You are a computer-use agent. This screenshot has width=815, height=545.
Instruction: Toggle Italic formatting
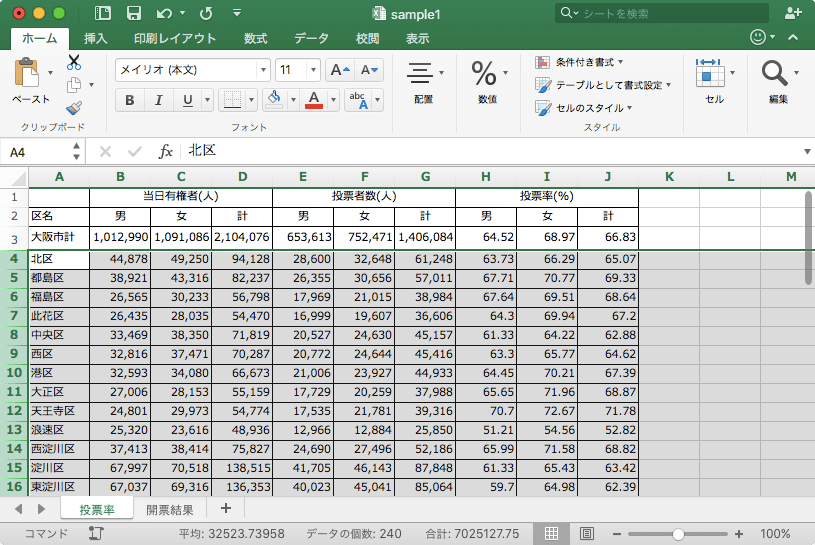pyautogui.click(x=158, y=100)
